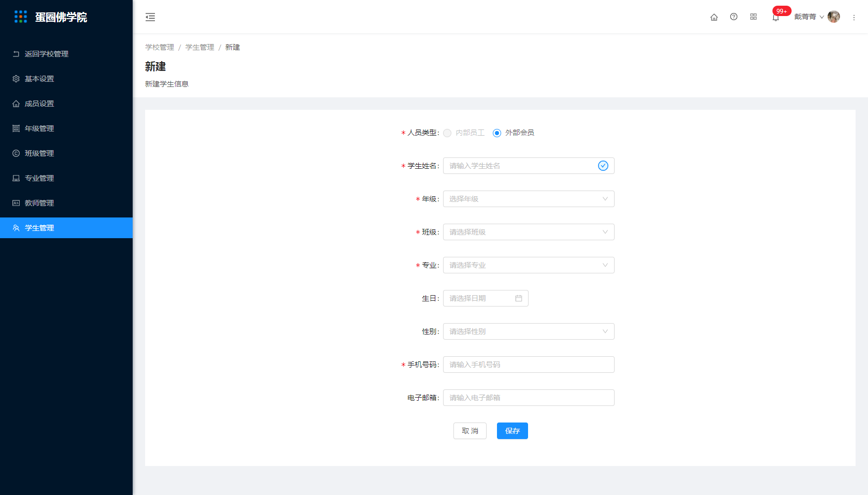Click the 取消 cancel button
Image resolution: width=868 pixels, height=495 pixels.
(470, 431)
